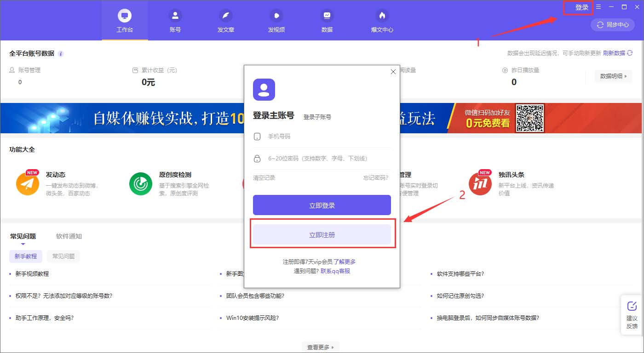The width and height of the screenshot is (644, 353).
Task: Expand 查看更多 to see more questions
Action: pos(320,348)
